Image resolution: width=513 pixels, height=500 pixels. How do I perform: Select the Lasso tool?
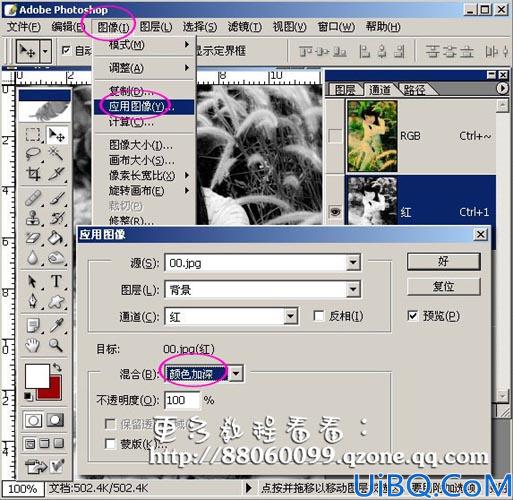coord(33,154)
